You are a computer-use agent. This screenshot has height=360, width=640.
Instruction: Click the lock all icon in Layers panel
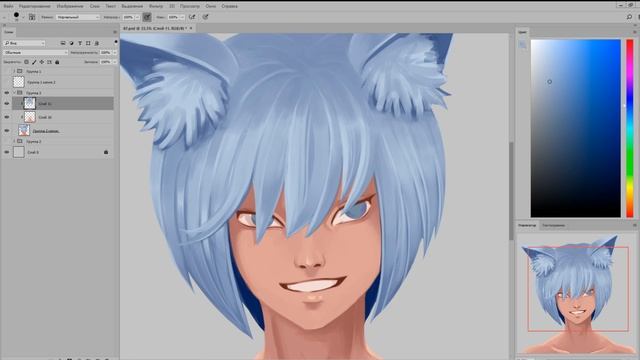click(x=57, y=62)
